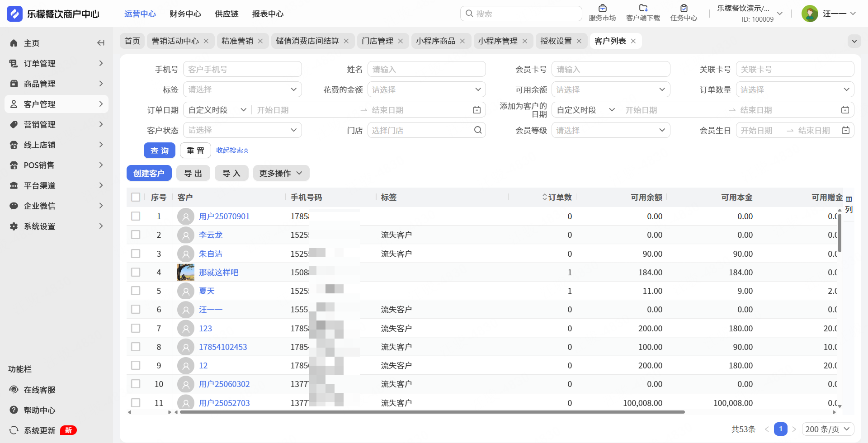
Task: Click the 系统设置 gear icon
Action: [14, 226]
